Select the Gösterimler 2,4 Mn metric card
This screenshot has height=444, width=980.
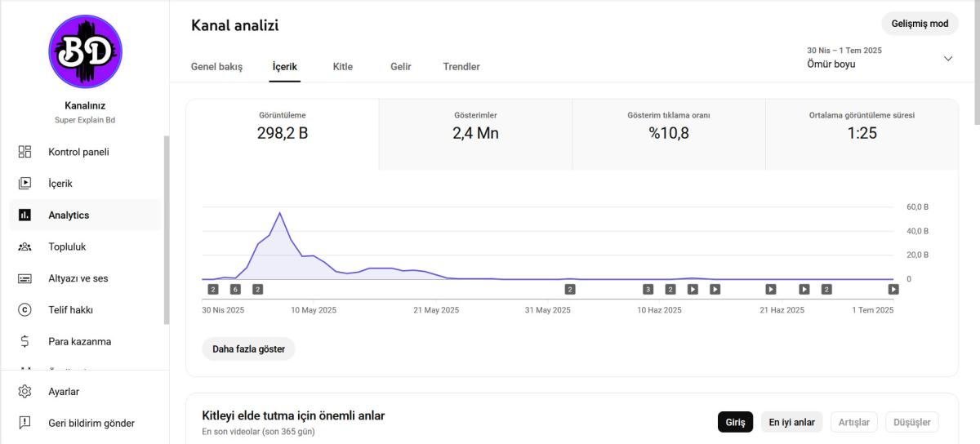(x=475, y=135)
